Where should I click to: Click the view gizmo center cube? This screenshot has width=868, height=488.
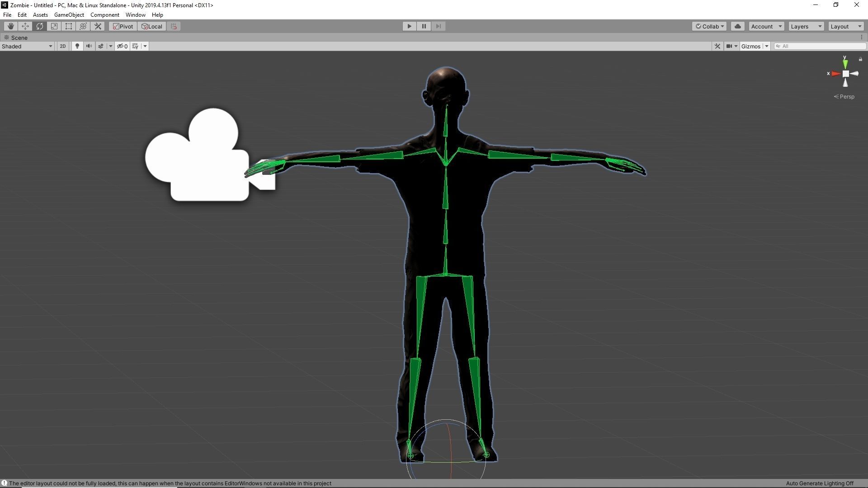pos(845,74)
